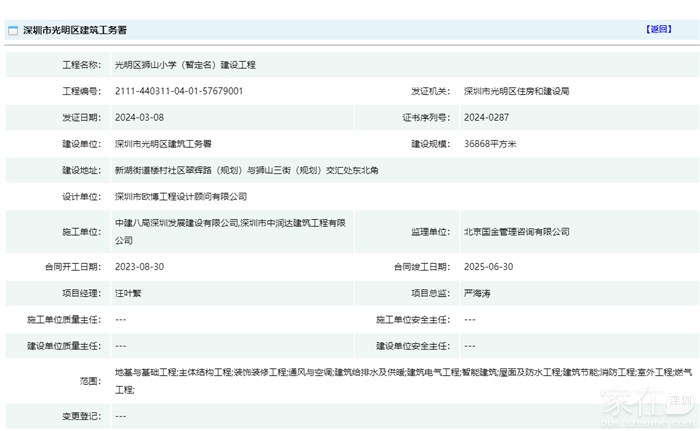Click issue date value 2024-03-08
This screenshot has width=700, height=431.
140,117
